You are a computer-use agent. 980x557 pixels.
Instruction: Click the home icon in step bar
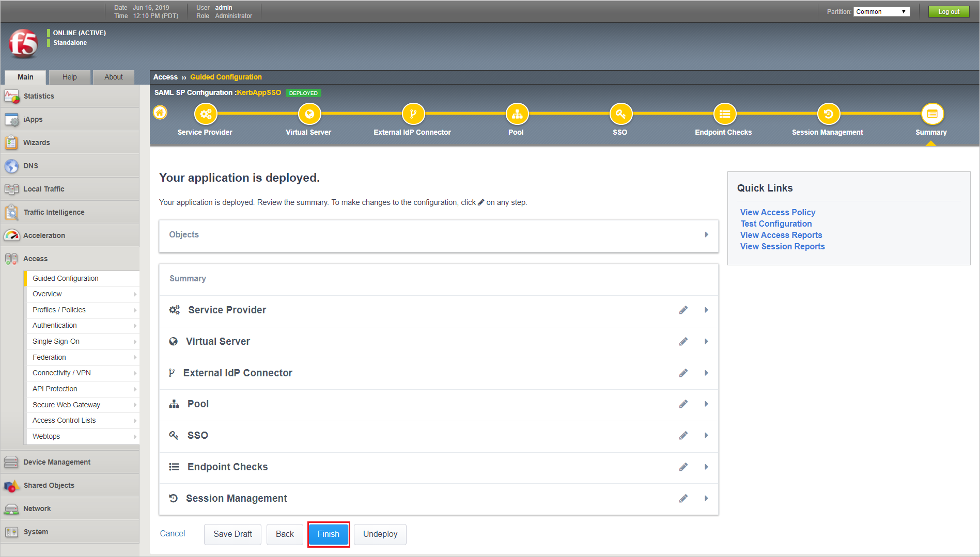[x=160, y=113]
